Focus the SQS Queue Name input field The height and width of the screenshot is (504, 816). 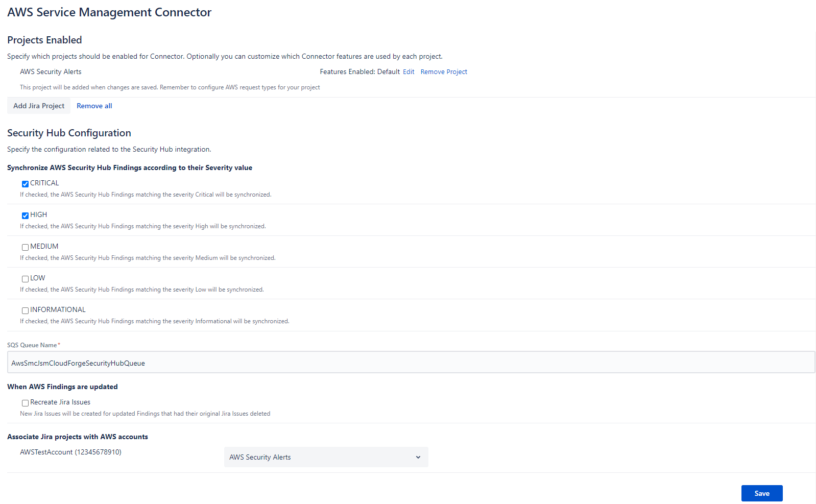(x=411, y=362)
